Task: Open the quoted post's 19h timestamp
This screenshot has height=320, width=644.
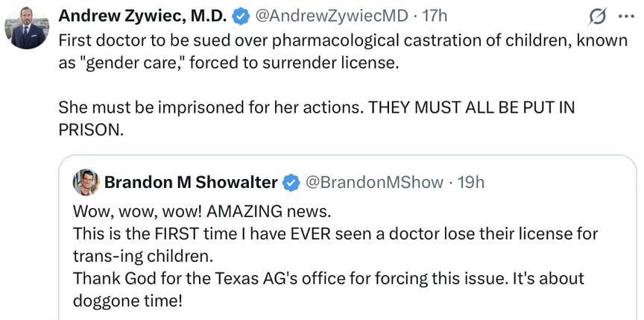Action: 470,182
